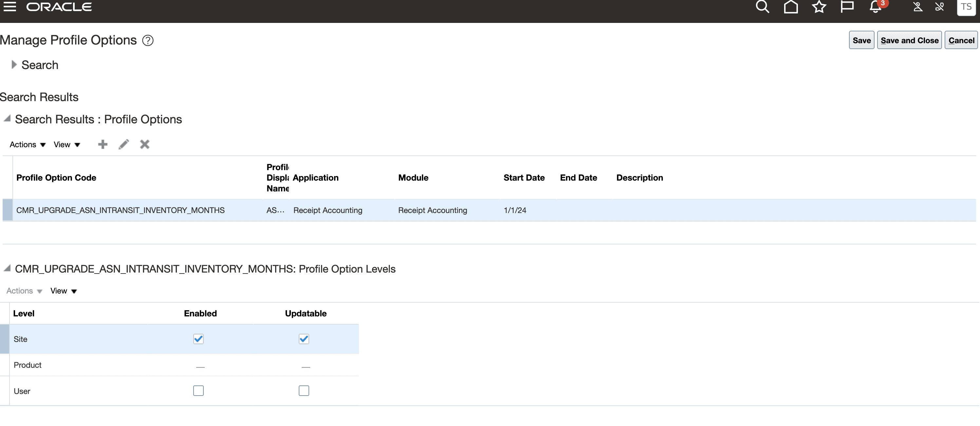
Task: Click the search magnifier icon
Action: 762,7
